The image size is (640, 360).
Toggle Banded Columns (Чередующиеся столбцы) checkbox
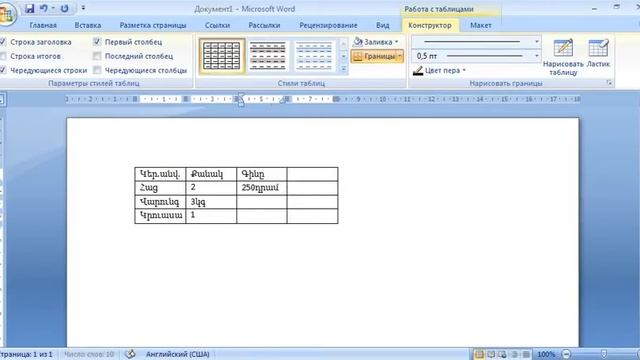coord(97,70)
